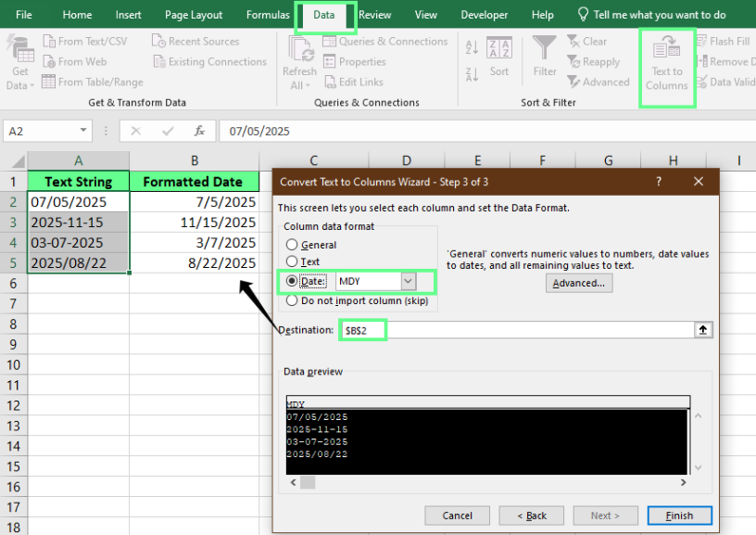Click Refresh All connections
Image resolution: width=756 pixels, height=535 pixels.
pyautogui.click(x=299, y=61)
